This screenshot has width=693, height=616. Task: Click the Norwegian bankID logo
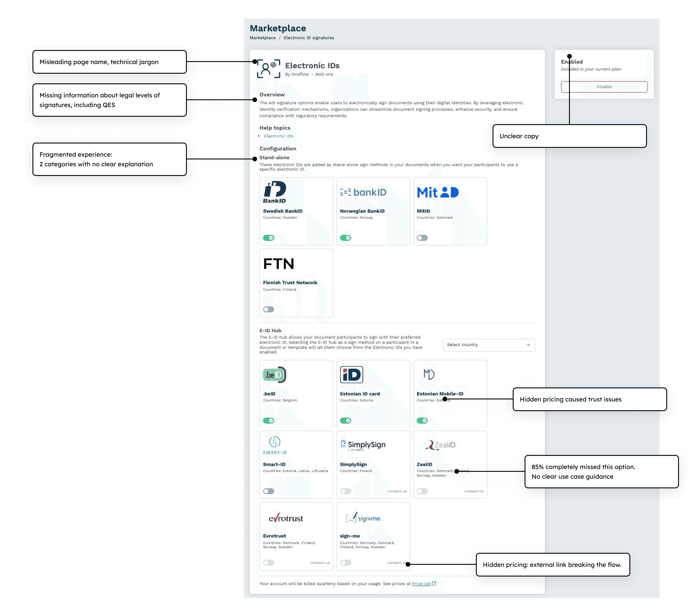(363, 192)
